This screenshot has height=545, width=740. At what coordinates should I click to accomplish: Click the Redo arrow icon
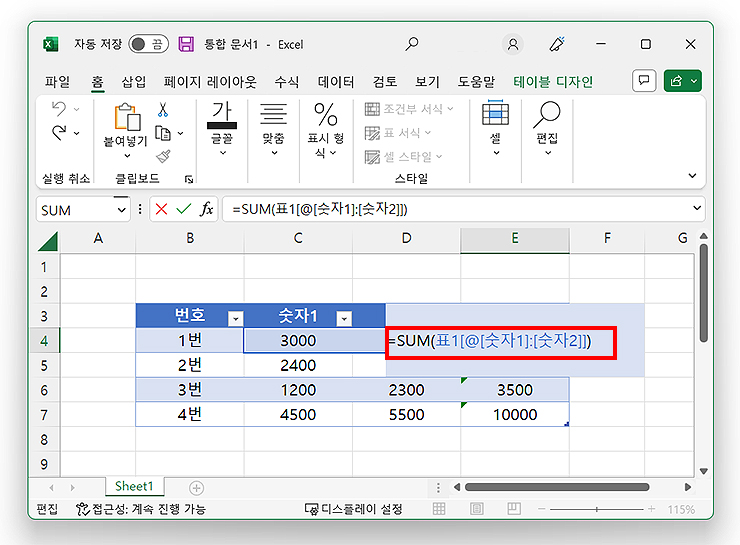(x=59, y=133)
